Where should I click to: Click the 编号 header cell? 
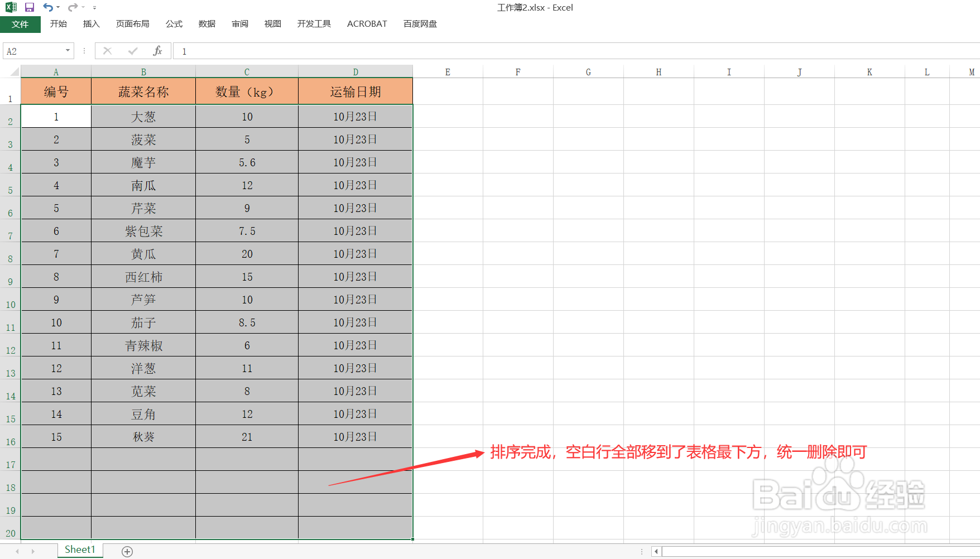point(56,91)
